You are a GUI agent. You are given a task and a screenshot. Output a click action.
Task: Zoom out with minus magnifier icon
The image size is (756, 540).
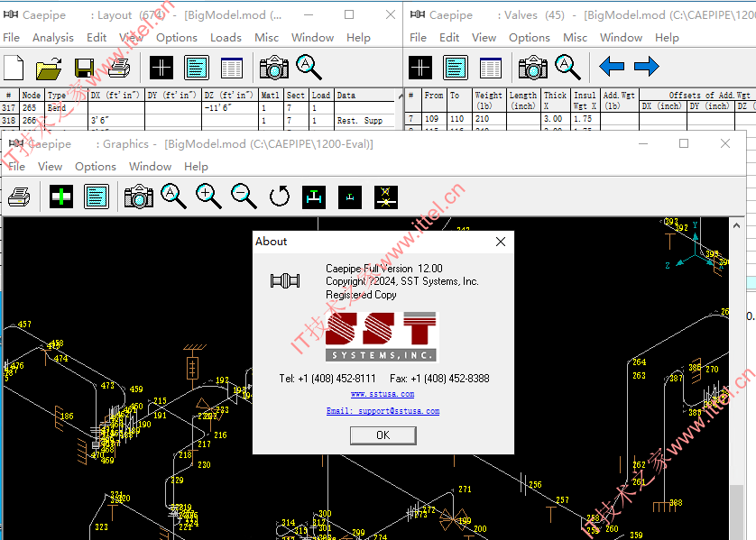click(244, 197)
